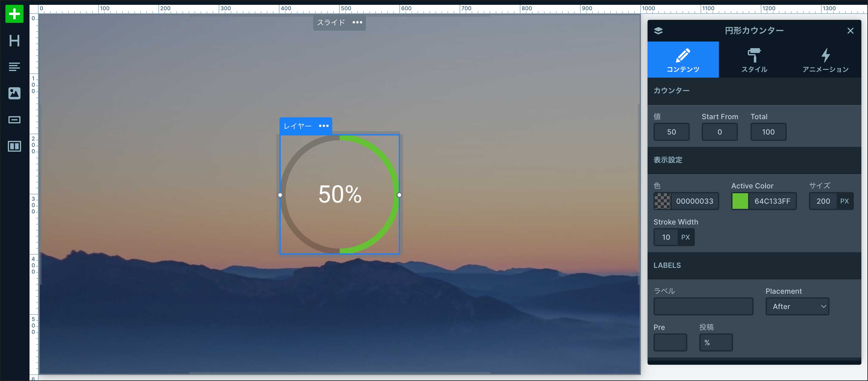
Task: Expand the Placement After dropdown
Action: (x=797, y=306)
